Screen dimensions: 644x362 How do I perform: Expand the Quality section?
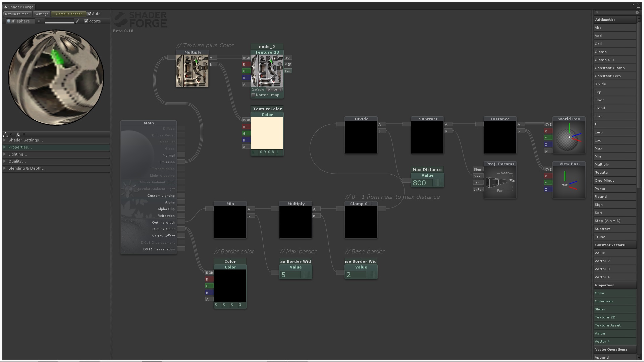[56, 161]
